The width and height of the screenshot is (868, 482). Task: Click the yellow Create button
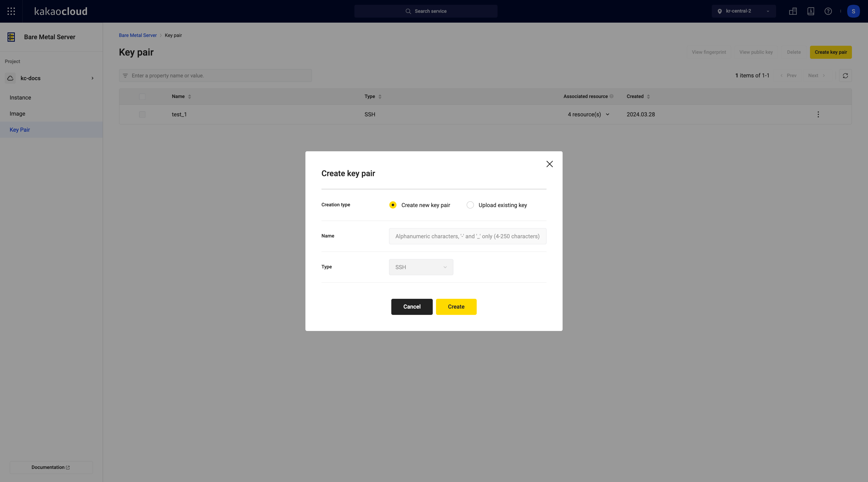pyautogui.click(x=456, y=307)
